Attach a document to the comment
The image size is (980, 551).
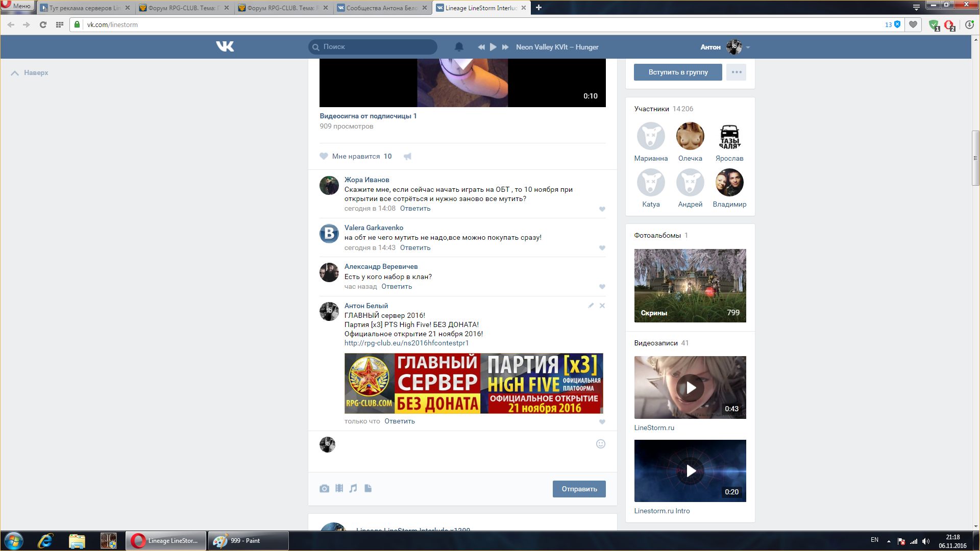click(368, 489)
